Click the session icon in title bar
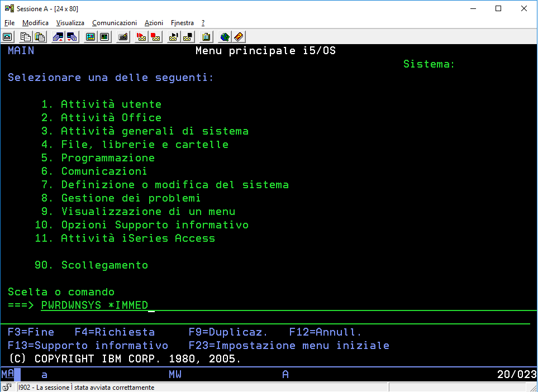538x392 pixels. (9, 8)
